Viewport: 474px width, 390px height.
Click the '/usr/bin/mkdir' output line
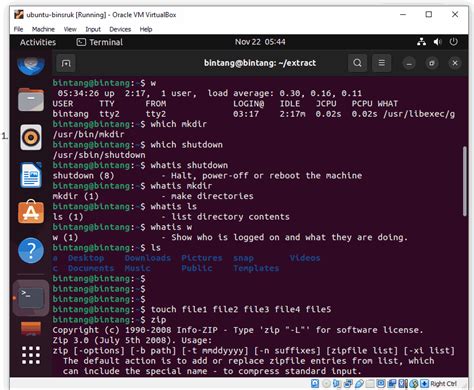88,134
